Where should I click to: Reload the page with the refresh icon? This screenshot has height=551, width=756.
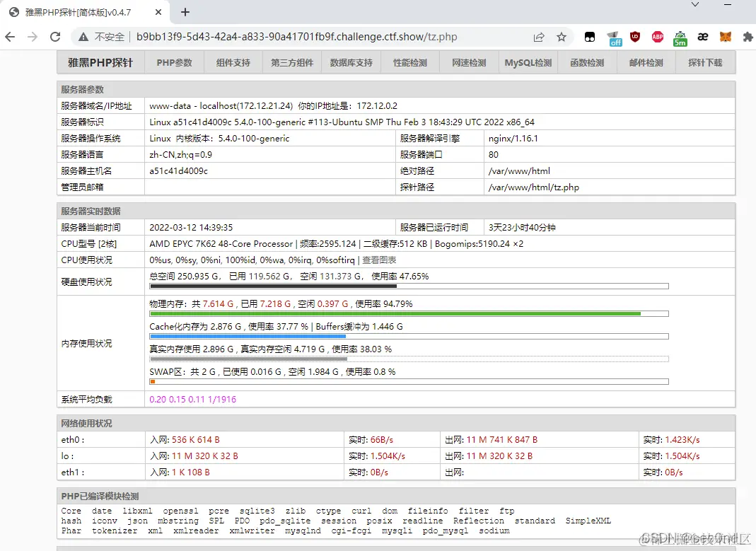tap(55, 37)
